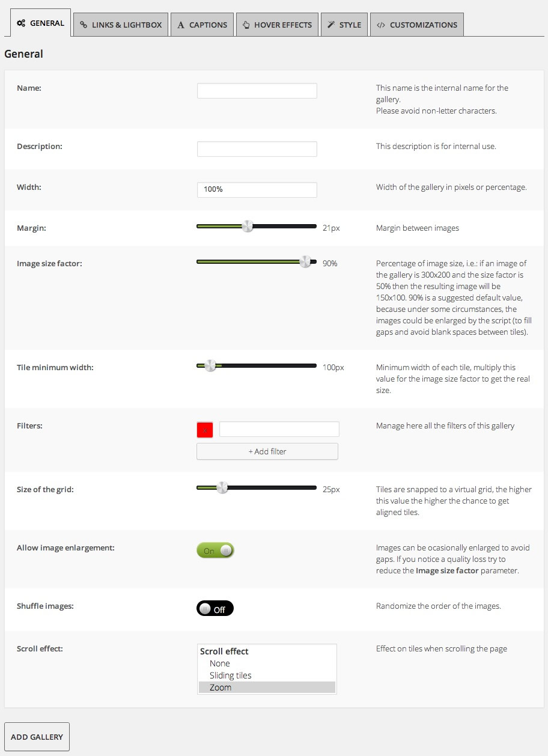Viewport: 548px width, 756px height.
Task: Open the Style tab
Action: pos(344,25)
